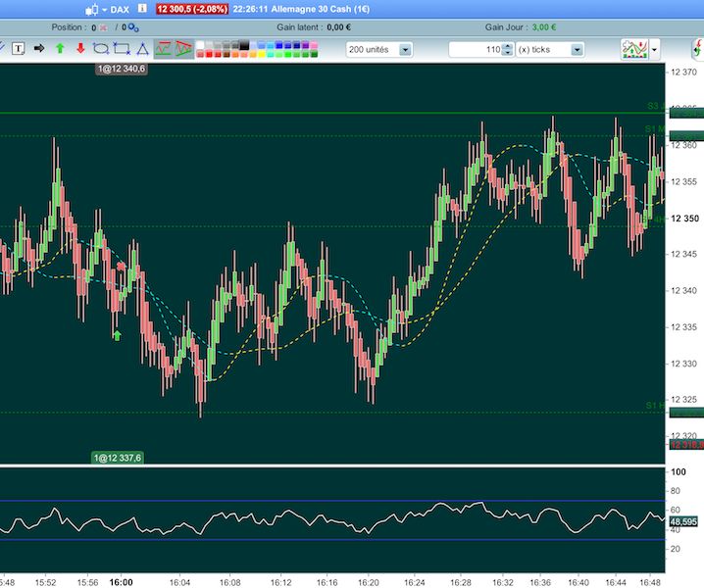Click the green buy arrow marker on the chart
The height and width of the screenshot is (588, 704).
(x=118, y=335)
